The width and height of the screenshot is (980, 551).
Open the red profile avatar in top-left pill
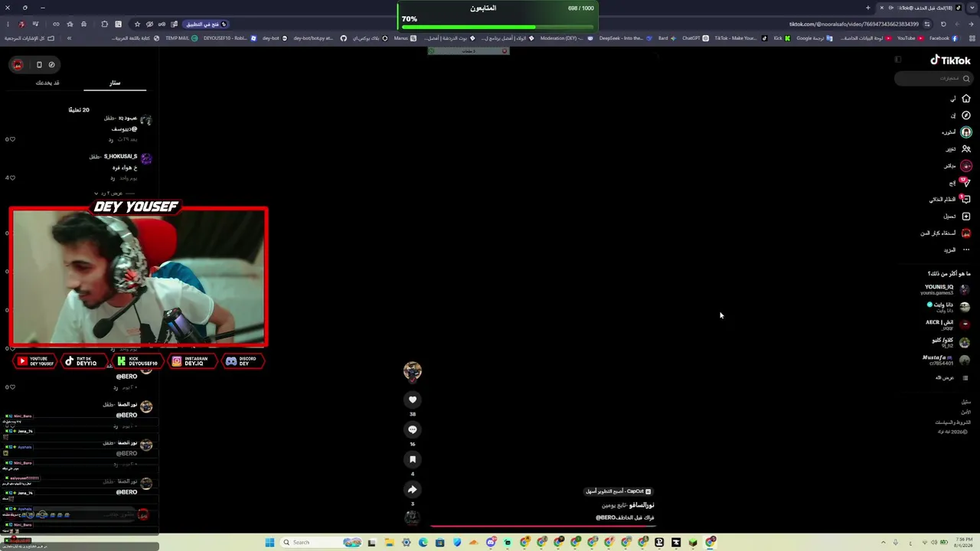(x=18, y=64)
